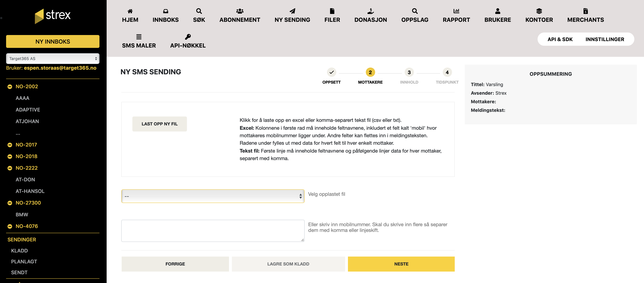Open the Filer document icon

(x=332, y=11)
